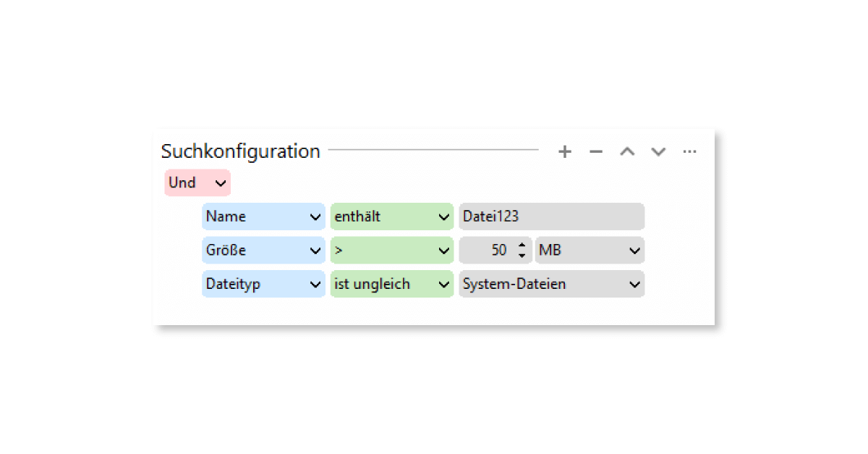Change the enthält operator dropdown
Image resolution: width=868 pixels, height=454 pixels.
click(392, 217)
